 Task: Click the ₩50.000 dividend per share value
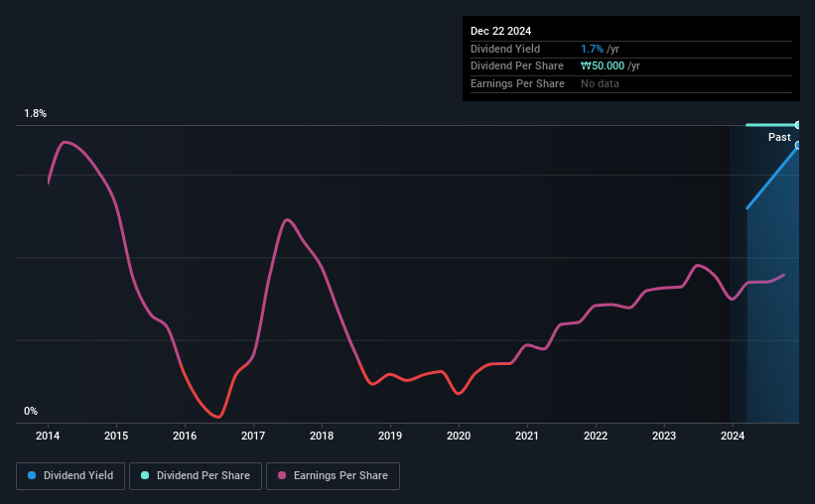pyautogui.click(x=603, y=66)
